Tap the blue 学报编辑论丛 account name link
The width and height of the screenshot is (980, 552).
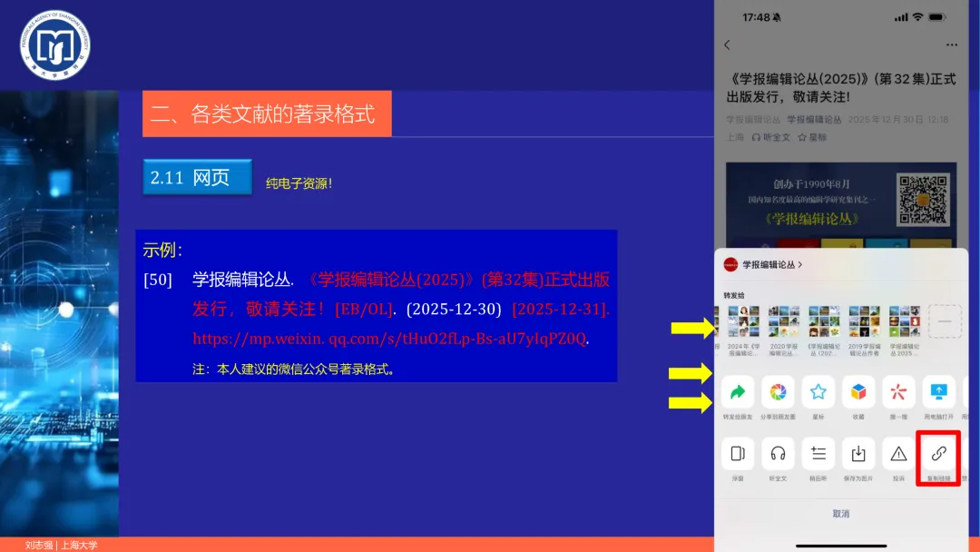[x=814, y=120]
